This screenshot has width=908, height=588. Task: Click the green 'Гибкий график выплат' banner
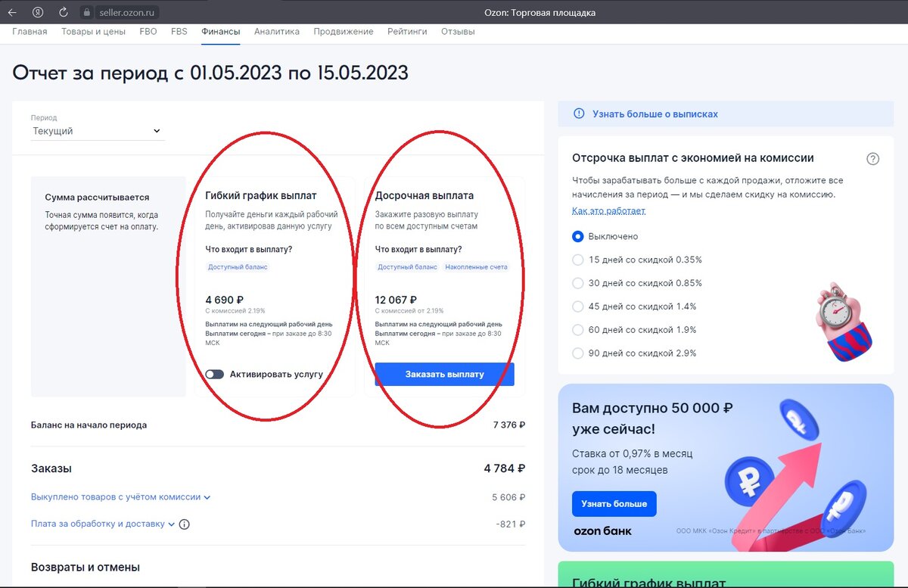click(x=726, y=574)
